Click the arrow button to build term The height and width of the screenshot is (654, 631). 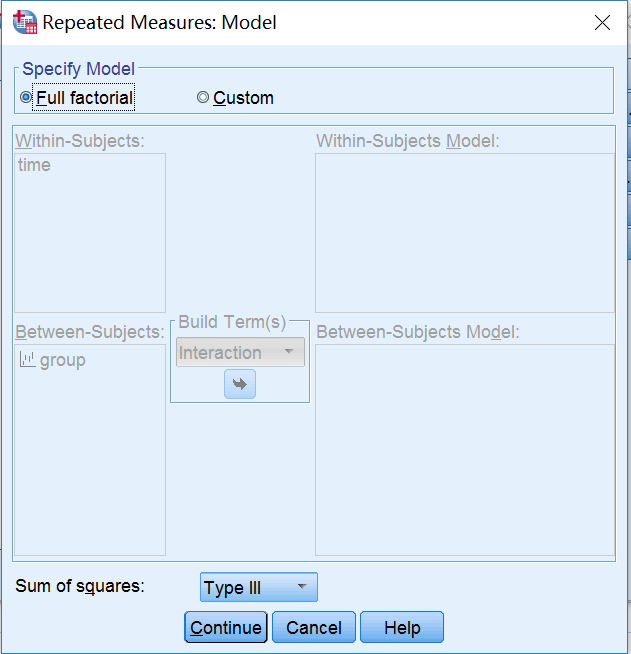240,384
